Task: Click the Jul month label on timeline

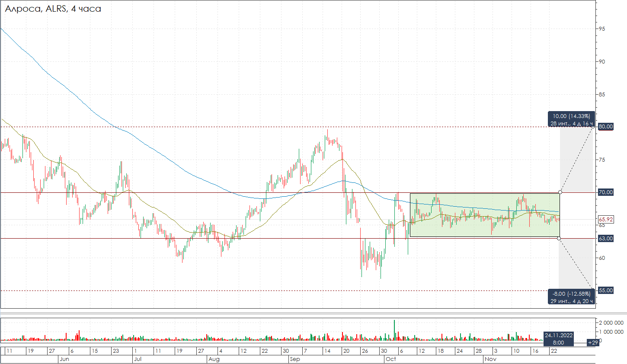Action: pyautogui.click(x=138, y=359)
